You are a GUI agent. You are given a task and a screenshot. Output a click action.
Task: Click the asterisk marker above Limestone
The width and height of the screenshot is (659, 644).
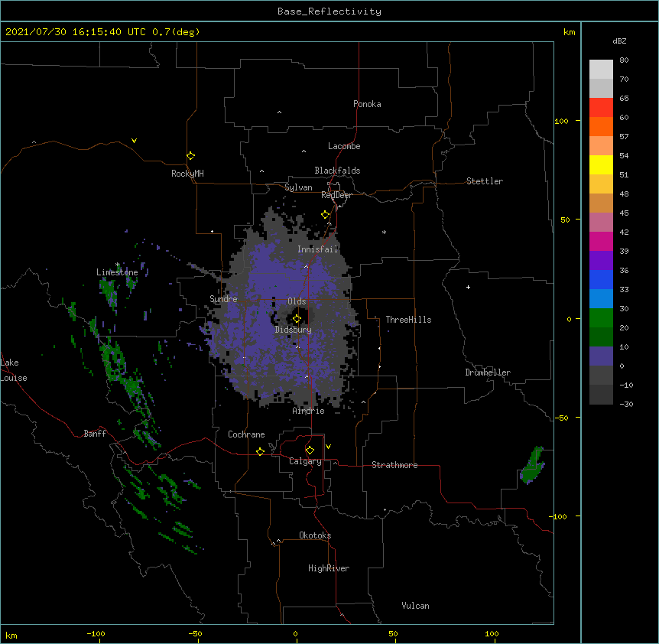[x=118, y=265]
